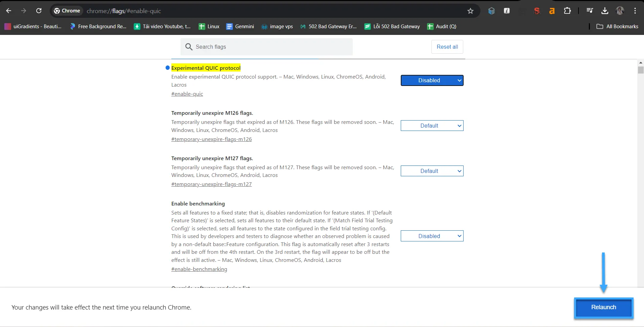Open the Downloads icon in toolbar
The image size is (644, 327).
(x=605, y=10)
